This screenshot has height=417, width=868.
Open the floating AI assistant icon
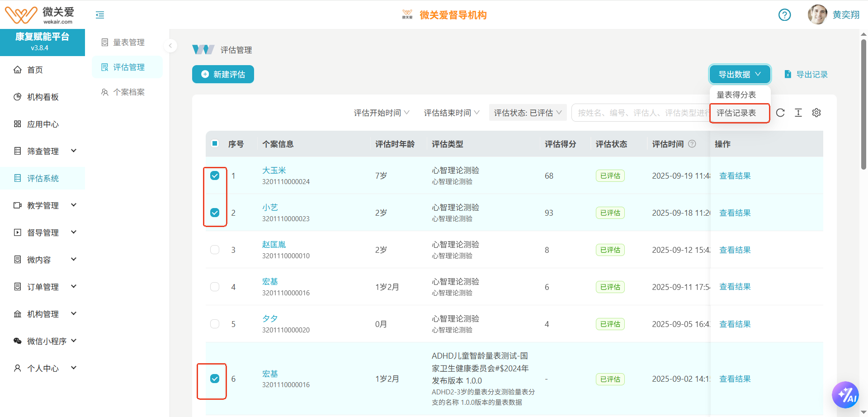[845, 395]
